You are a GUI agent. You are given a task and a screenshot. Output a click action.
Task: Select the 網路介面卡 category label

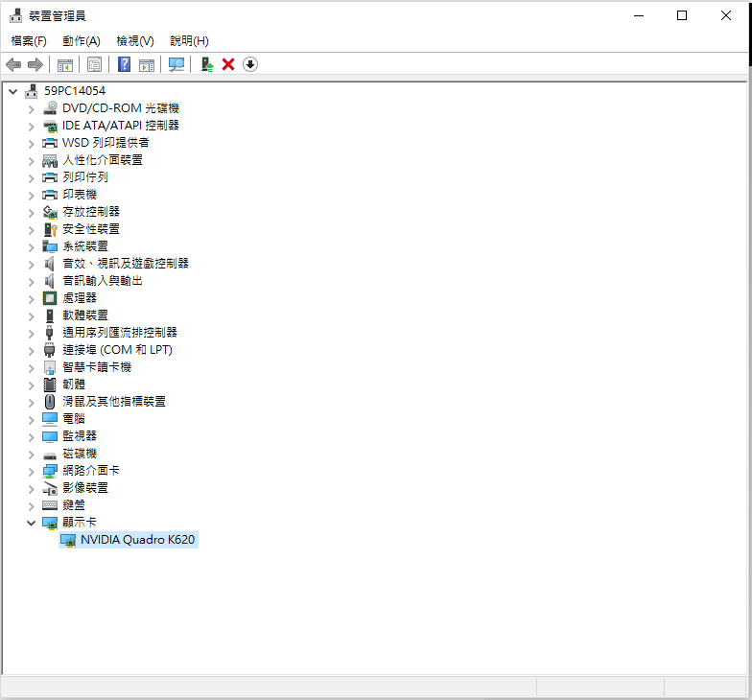coord(91,471)
